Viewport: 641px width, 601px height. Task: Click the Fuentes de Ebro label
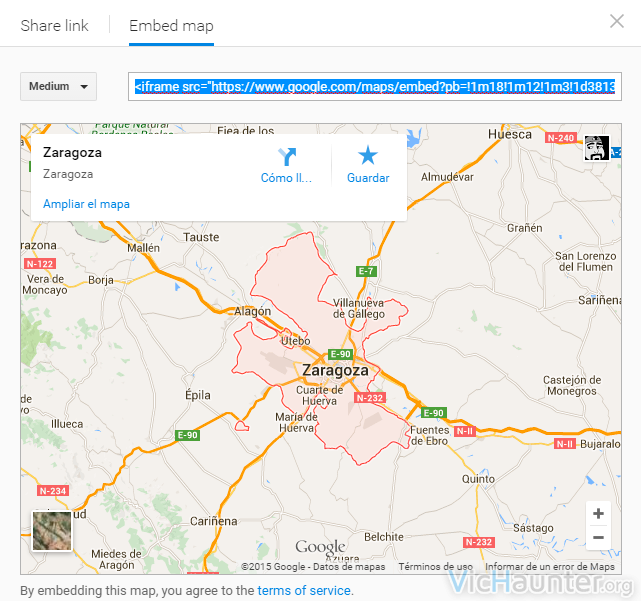click(x=430, y=435)
